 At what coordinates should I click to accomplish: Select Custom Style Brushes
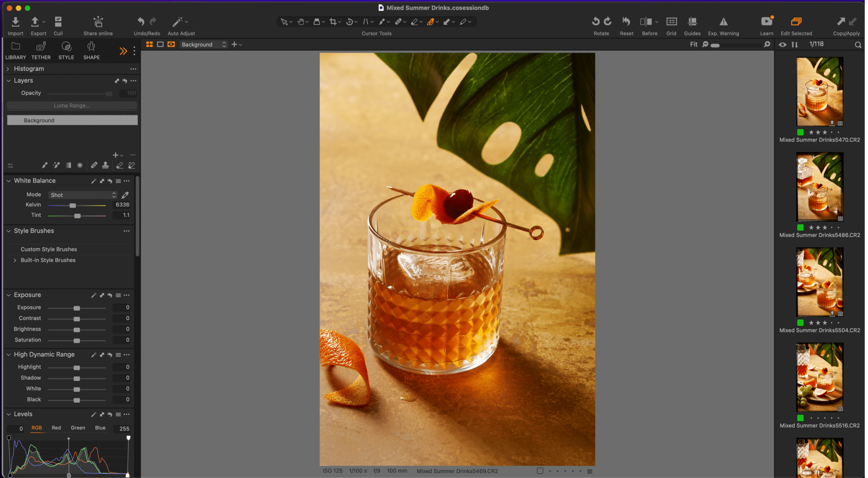tap(49, 249)
